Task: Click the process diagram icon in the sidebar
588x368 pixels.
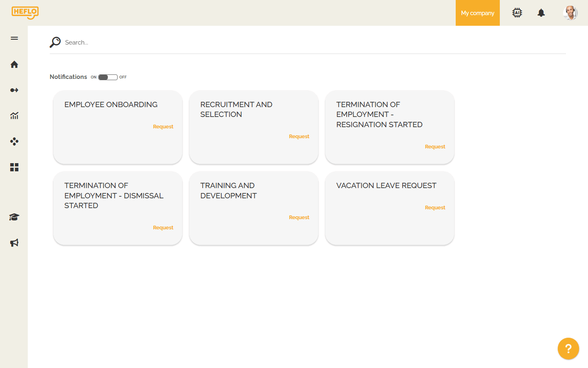Action: click(14, 141)
